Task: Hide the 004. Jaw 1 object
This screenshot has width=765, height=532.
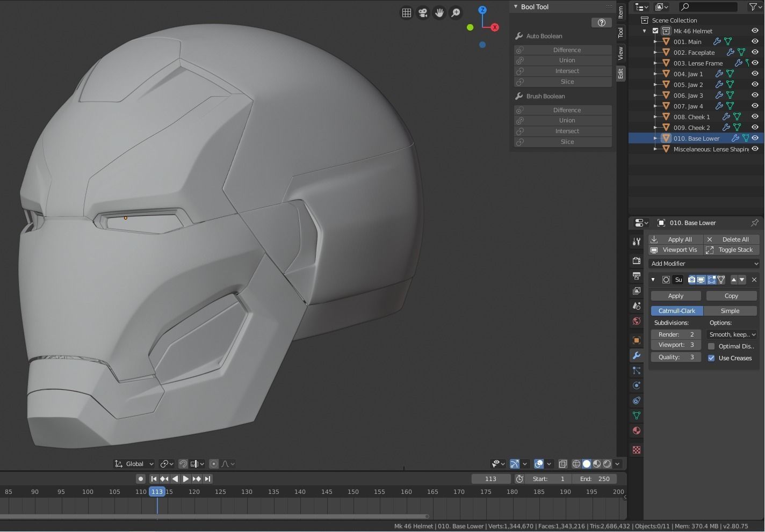Action: click(755, 74)
